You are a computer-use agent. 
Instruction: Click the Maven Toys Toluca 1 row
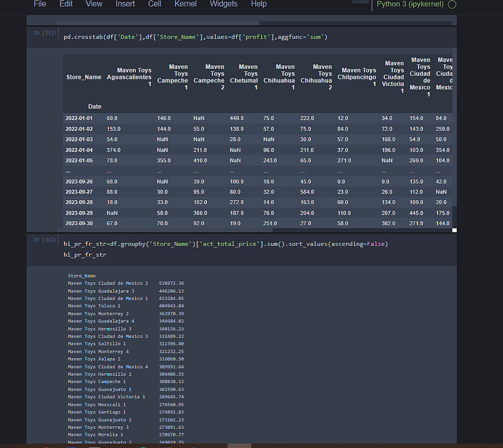126,306
